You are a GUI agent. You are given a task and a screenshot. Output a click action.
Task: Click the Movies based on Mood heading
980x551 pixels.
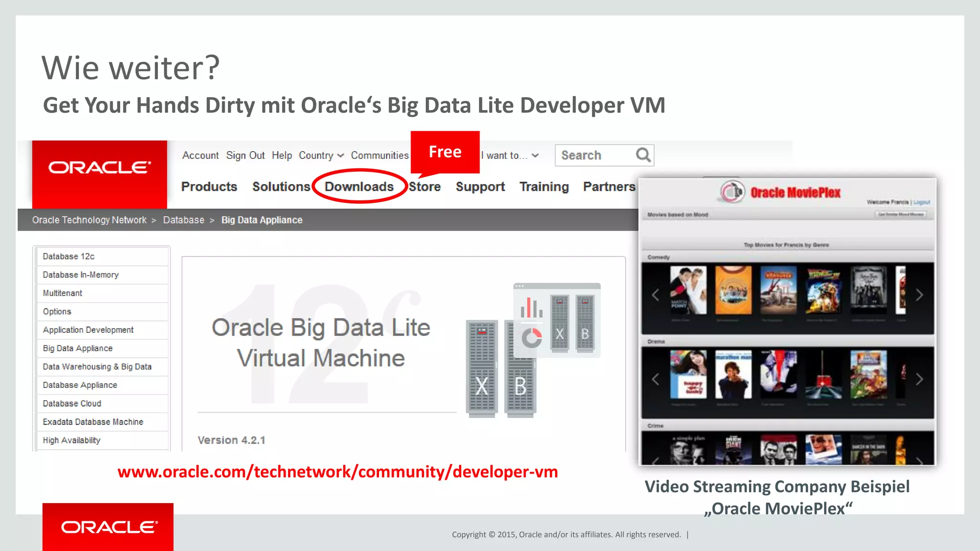678,215
